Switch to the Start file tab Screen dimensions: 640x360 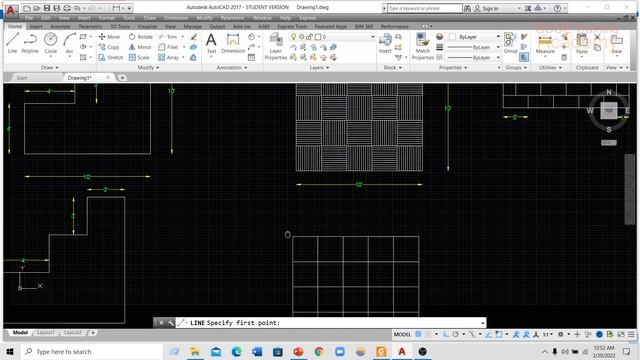[x=22, y=78]
